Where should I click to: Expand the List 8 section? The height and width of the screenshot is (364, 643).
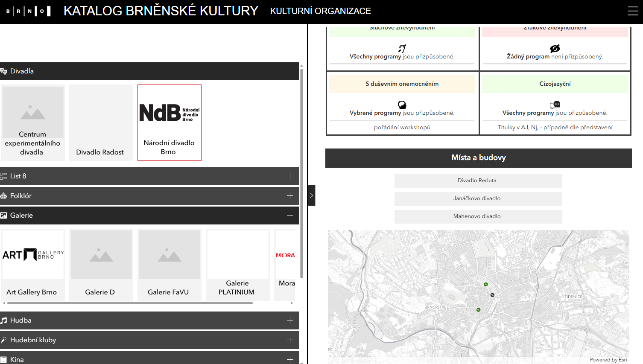click(x=290, y=176)
